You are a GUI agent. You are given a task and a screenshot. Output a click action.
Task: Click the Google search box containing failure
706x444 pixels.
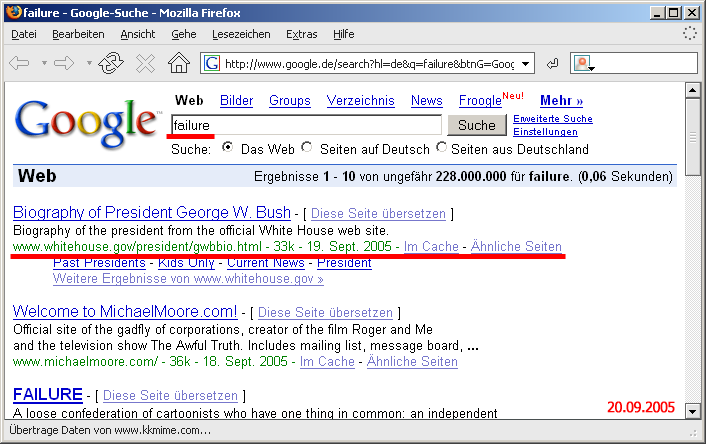pyautogui.click(x=307, y=125)
